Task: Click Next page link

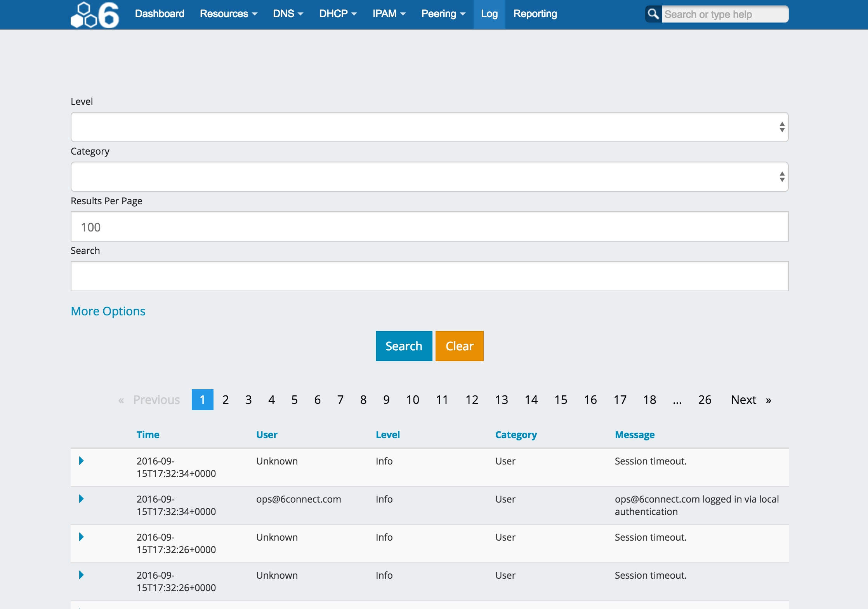Action: 743,400
